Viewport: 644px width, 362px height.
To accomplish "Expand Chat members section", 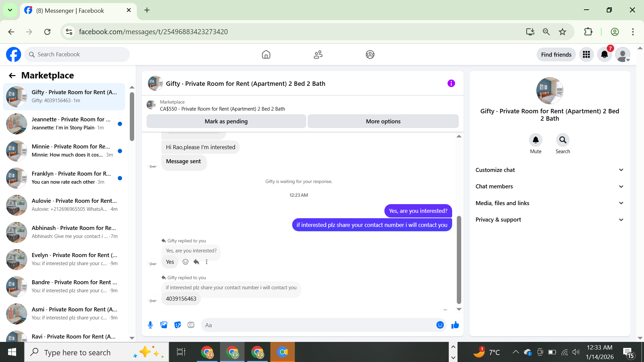I will tap(549, 186).
